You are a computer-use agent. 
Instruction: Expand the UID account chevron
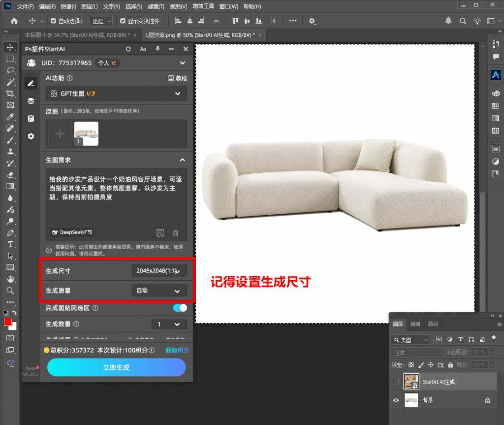(182, 63)
